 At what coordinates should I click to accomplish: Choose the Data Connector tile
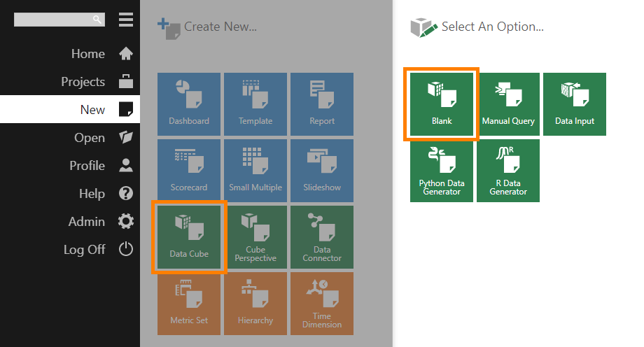[x=322, y=237]
